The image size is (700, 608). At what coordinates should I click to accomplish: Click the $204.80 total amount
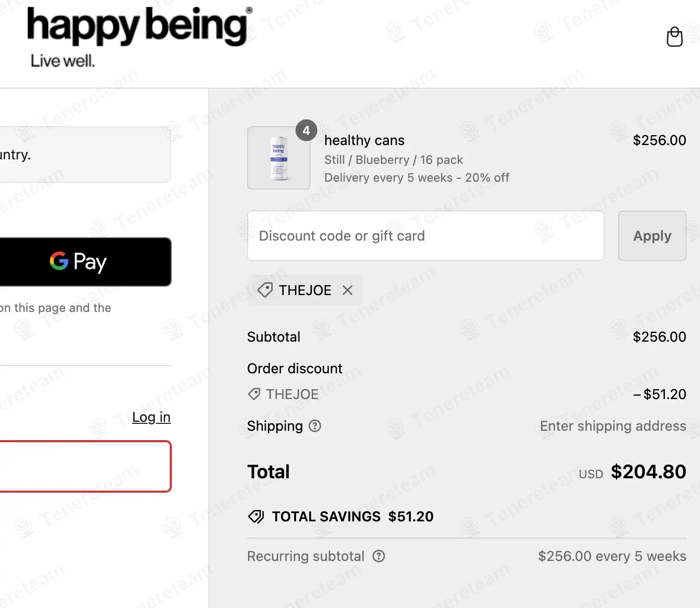coord(648,472)
